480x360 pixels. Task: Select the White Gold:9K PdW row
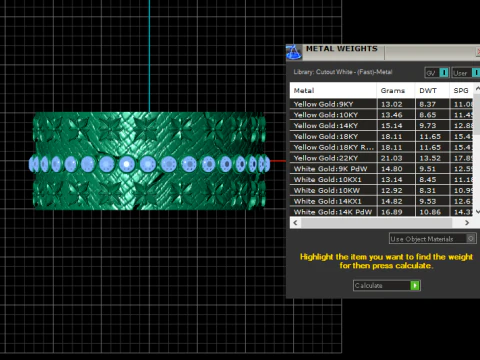point(381,169)
